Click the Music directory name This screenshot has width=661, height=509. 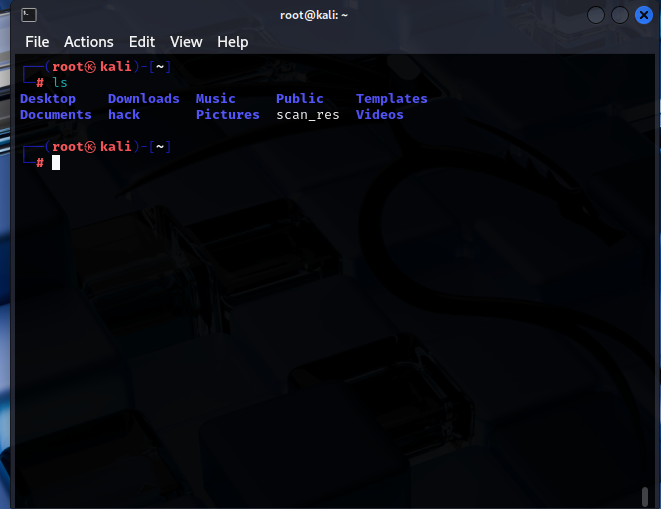215,99
